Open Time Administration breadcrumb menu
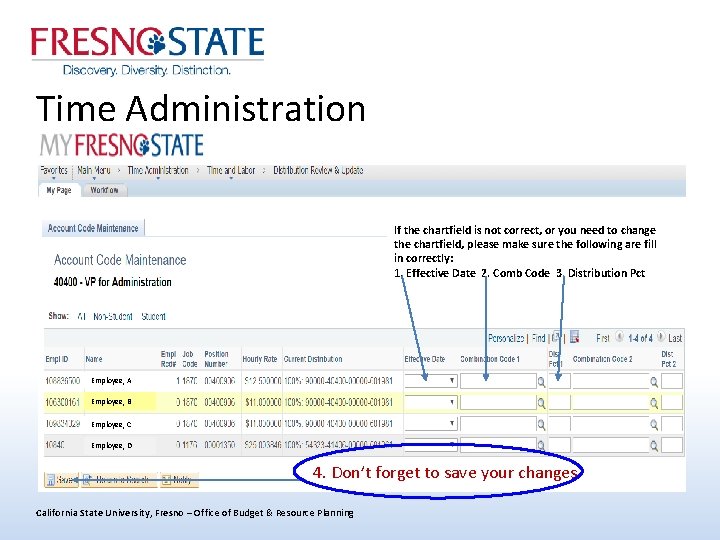This screenshot has width=720, height=540. click(158, 171)
